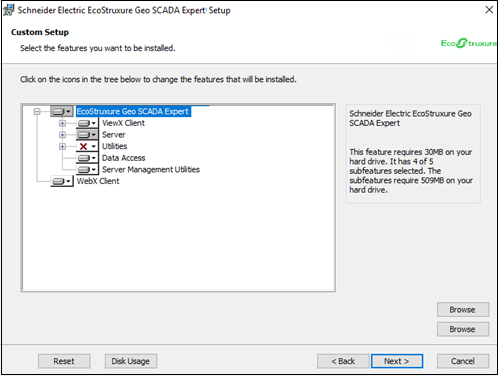Open the EcoStruxure Geo SCADA Expert root feature icon
The image size is (498, 376).
pos(62,111)
